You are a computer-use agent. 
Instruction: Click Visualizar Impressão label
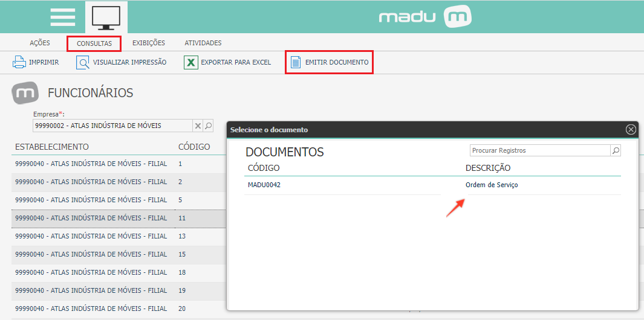coord(130,63)
